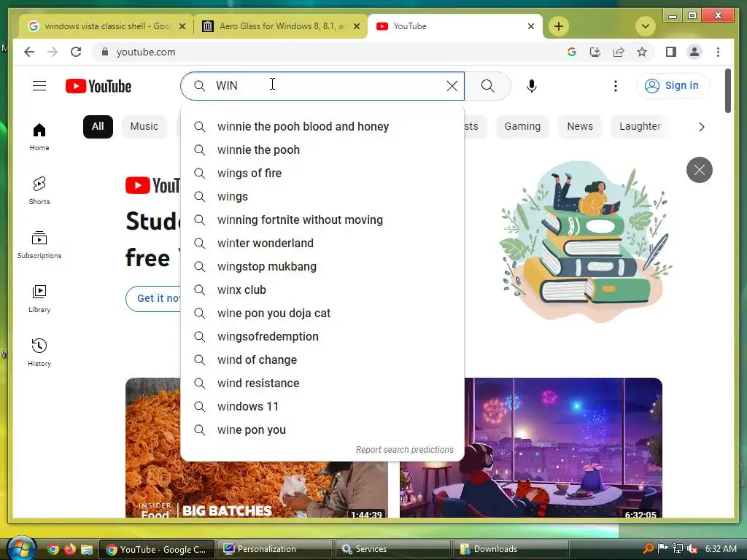The width and height of the screenshot is (747, 560).
Task: Choose suggestion wine pon you doja cat
Action: click(322, 313)
